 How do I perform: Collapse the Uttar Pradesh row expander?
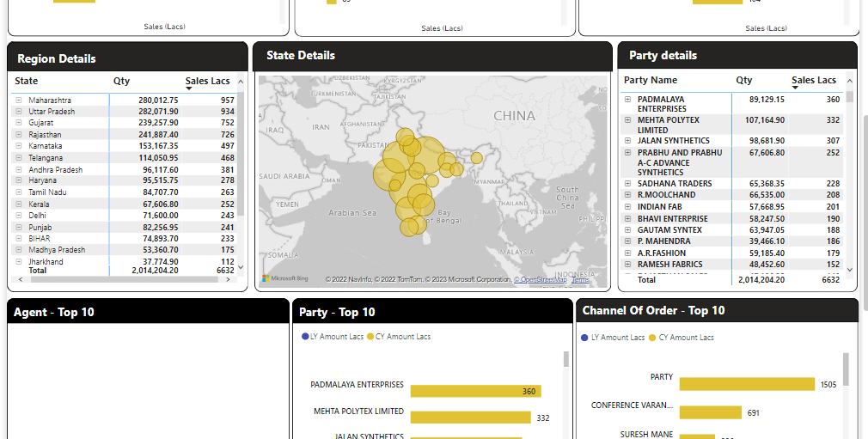pyautogui.click(x=19, y=112)
